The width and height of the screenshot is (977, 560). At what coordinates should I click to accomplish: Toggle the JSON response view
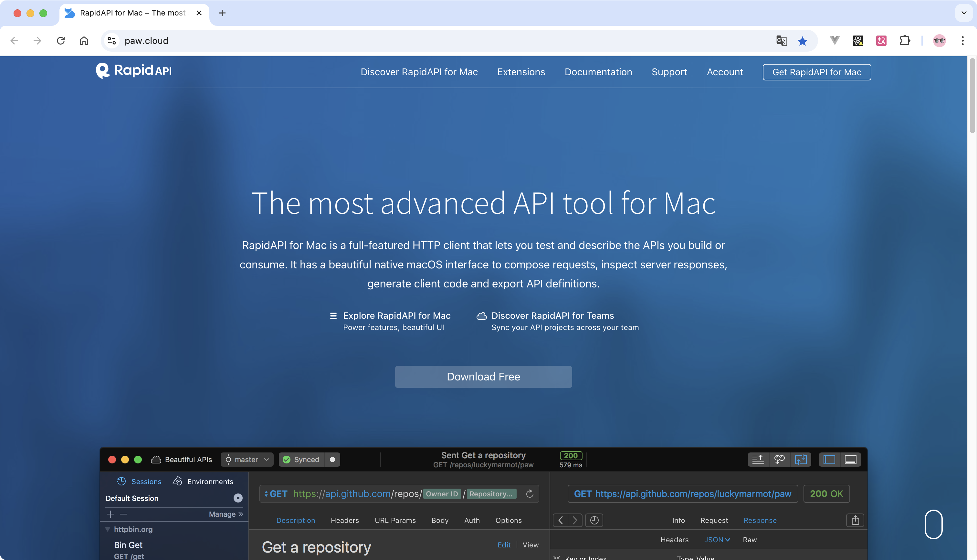pyautogui.click(x=715, y=539)
